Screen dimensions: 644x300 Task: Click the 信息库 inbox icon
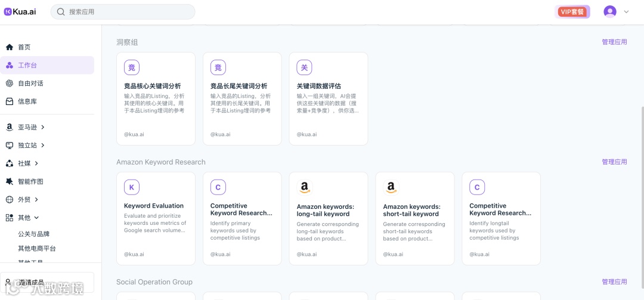tap(10, 101)
